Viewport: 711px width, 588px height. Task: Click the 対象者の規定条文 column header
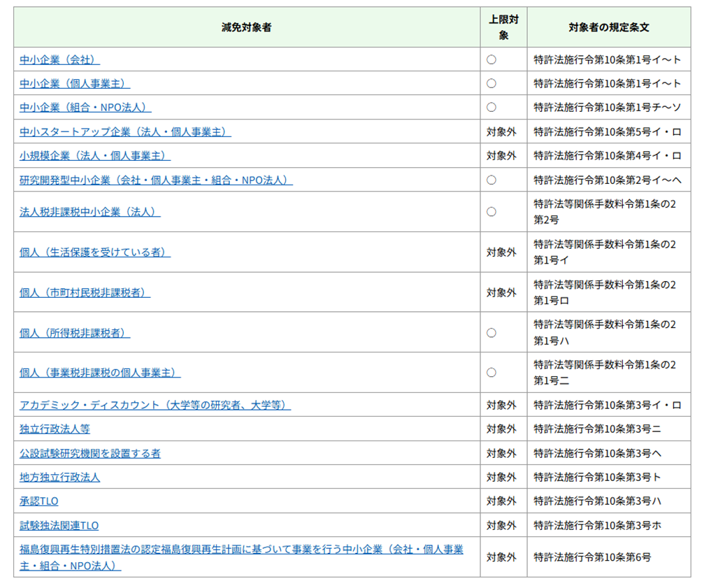tap(608, 28)
